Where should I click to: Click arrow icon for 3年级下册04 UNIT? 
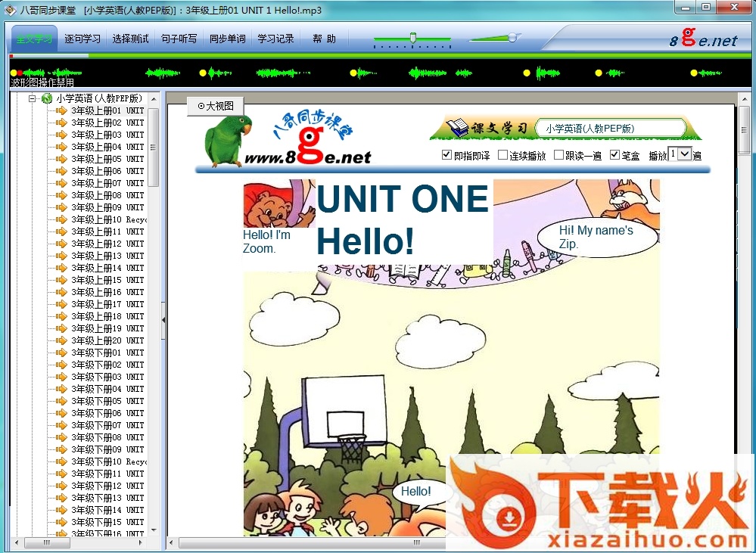tap(61, 389)
